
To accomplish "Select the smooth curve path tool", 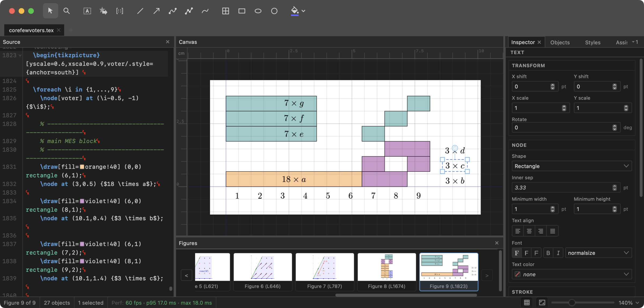I will pos(173,11).
